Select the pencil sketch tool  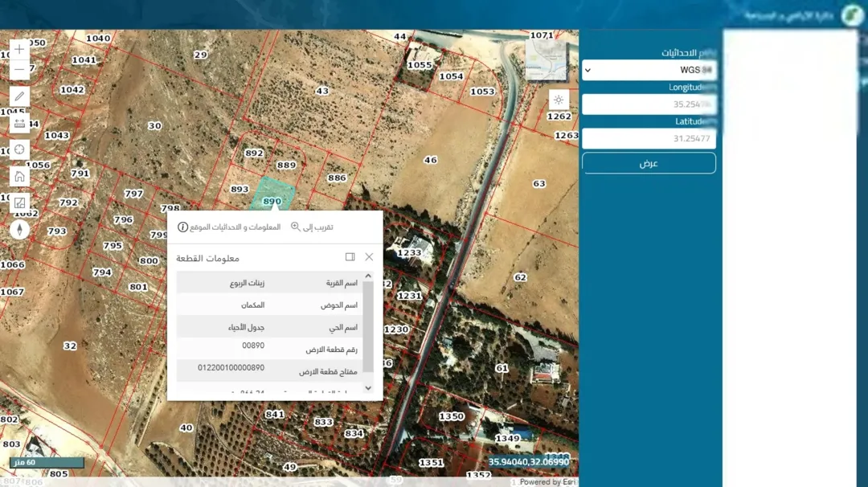click(x=19, y=96)
